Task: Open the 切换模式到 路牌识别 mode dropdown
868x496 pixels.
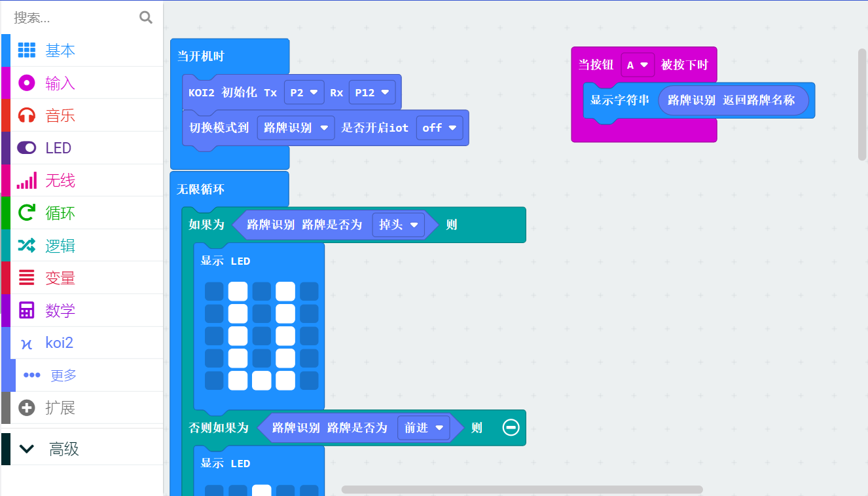Action: [296, 128]
